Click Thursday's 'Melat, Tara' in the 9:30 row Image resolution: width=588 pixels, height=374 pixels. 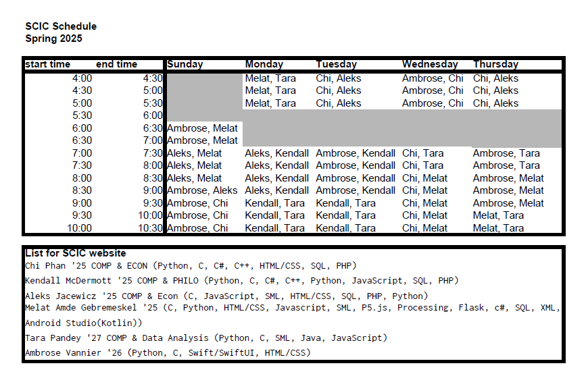pyautogui.click(x=498, y=215)
